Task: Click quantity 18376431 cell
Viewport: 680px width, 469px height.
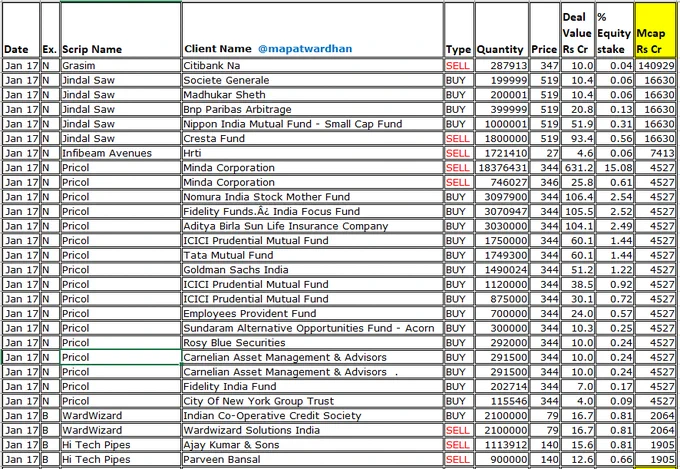Action: click(x=502, y=167)
